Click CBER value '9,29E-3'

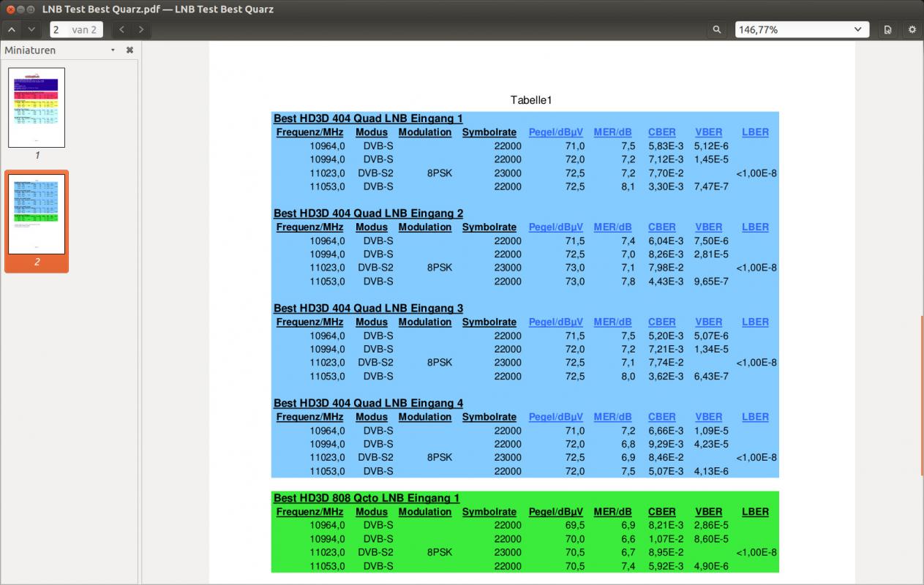point(666,444)
